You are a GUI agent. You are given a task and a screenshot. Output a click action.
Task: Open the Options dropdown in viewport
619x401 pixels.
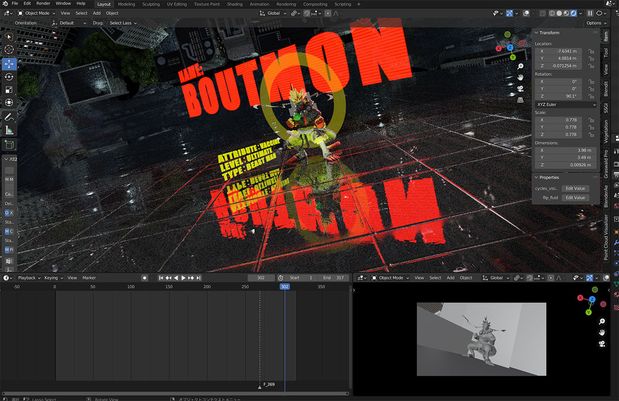pos(595,23)
